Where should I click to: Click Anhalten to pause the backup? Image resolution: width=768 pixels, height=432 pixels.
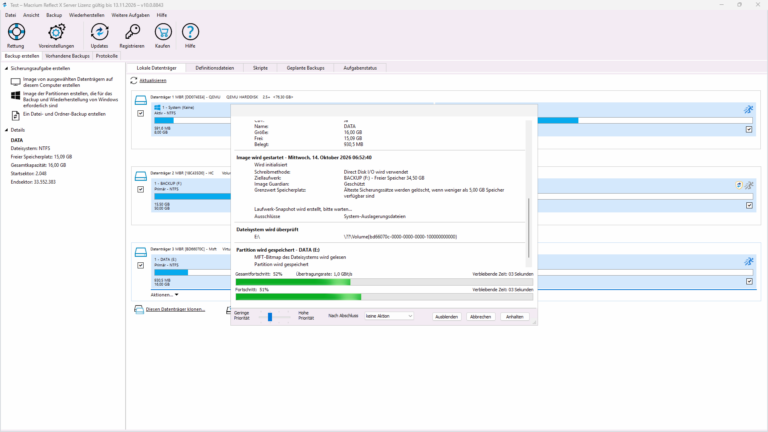515,317
